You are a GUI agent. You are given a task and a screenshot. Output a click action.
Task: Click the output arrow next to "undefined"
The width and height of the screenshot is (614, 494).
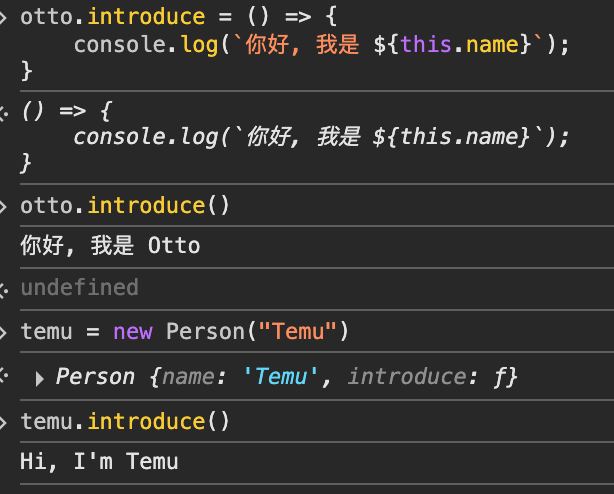6,288
